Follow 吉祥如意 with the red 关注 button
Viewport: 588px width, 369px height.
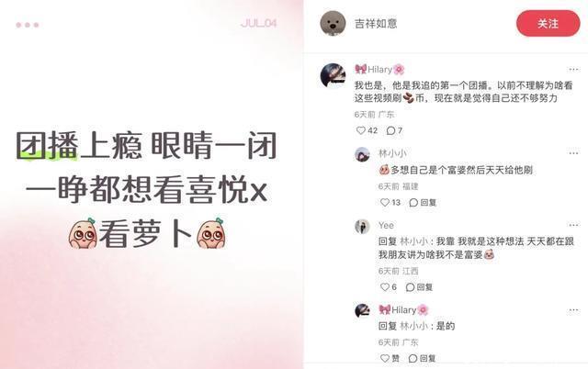[548, 24]
